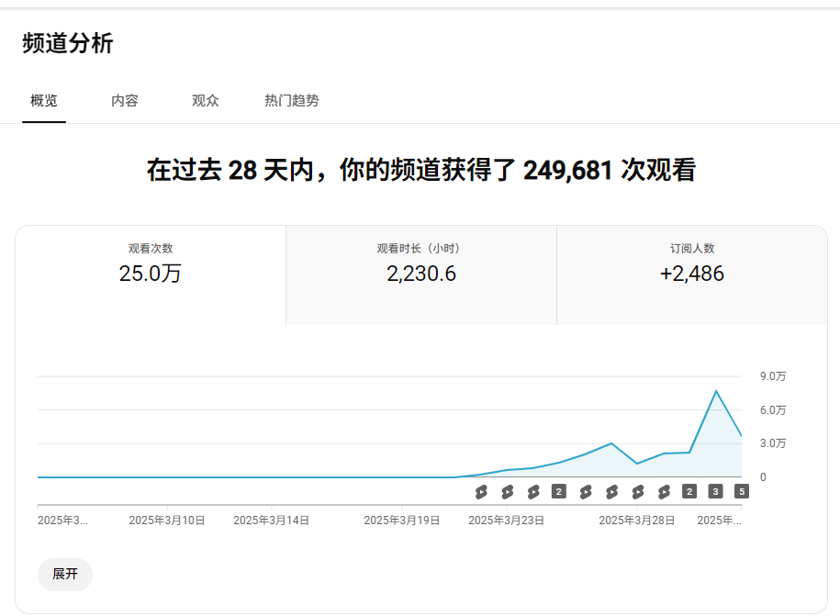Select the 观看次数 metric card

click(x=151, y=275)
